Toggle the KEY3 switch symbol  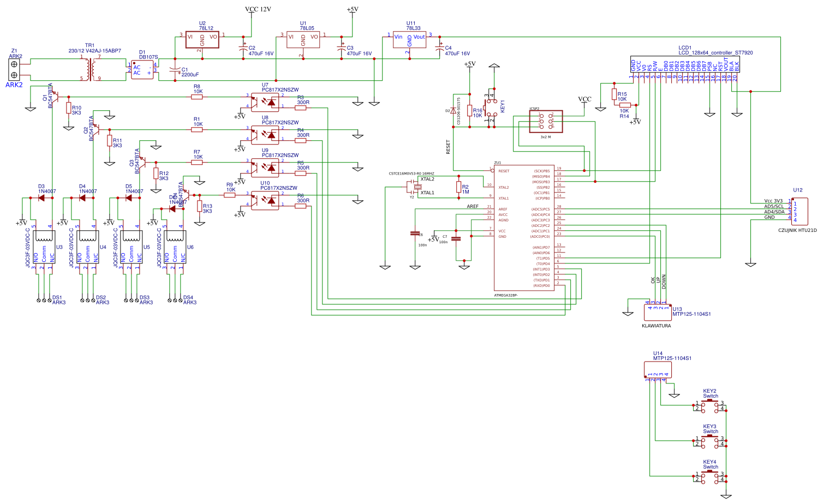[x=709, y=441]
